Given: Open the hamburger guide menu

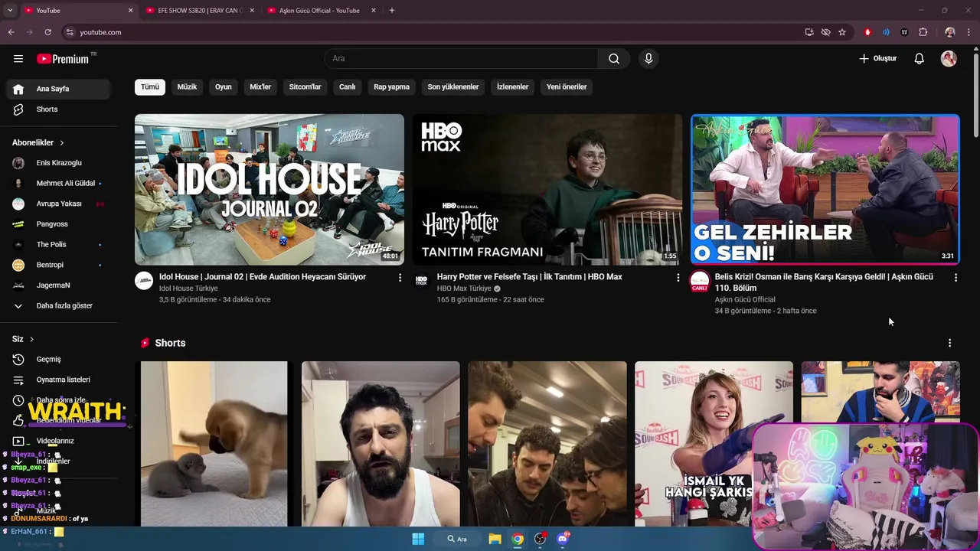Looking at the screenshot, I should click(18, 59).
